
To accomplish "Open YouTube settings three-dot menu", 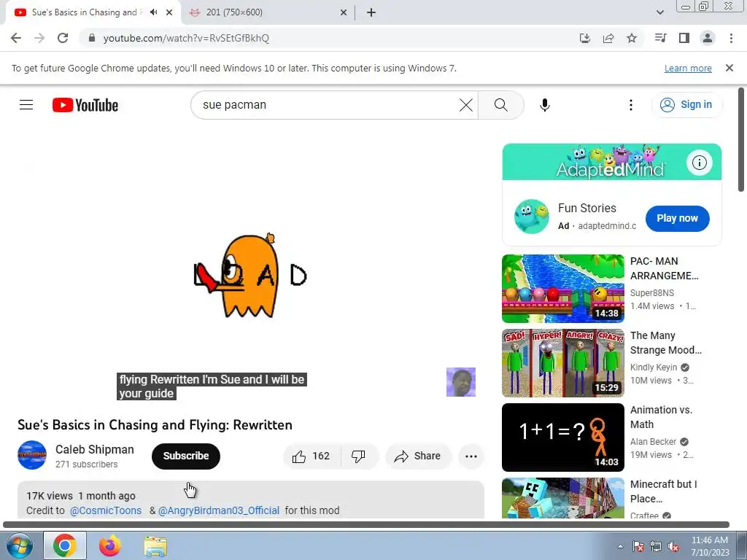I will 631,105.
